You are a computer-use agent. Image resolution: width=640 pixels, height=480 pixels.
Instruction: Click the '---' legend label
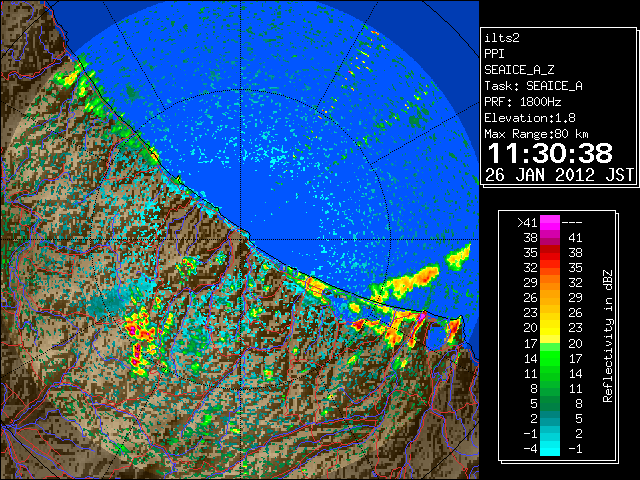click(572, 223)
